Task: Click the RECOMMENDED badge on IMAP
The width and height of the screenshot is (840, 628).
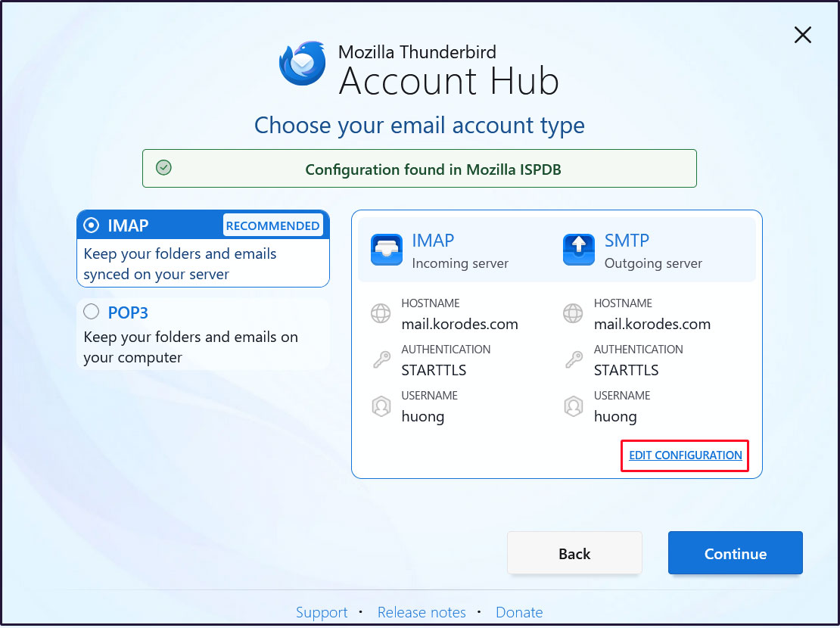Action: point(272,225)
